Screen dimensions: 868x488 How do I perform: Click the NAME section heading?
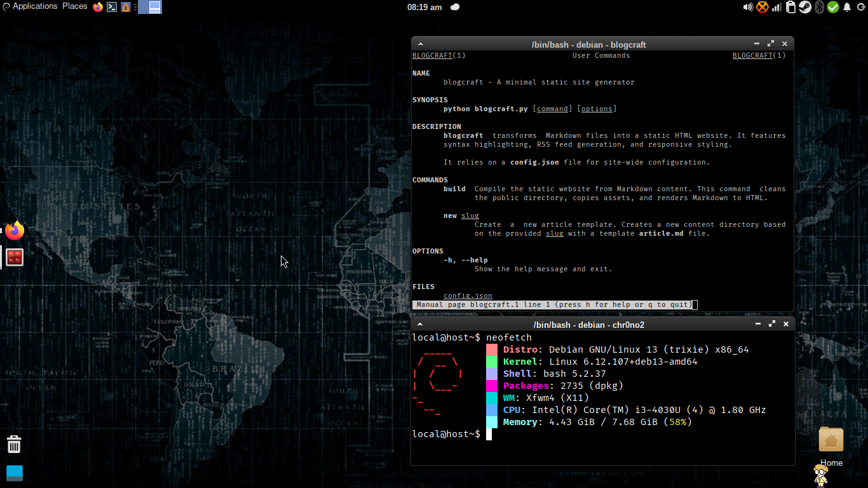421,73
